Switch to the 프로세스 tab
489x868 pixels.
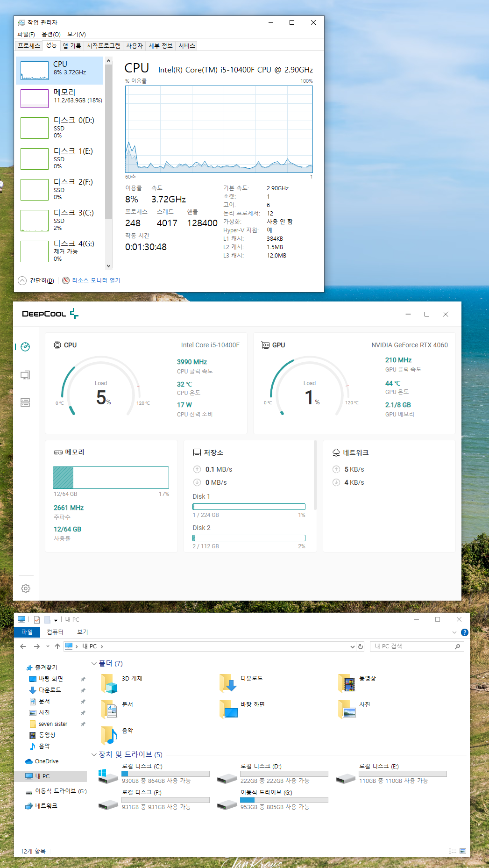click(x=29, y=46)
